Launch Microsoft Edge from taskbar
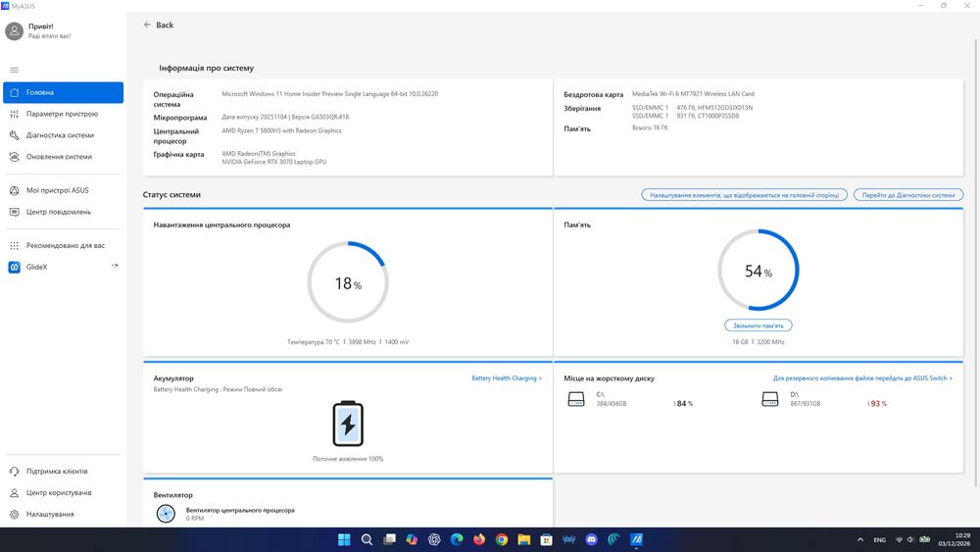Image resolution: width=980 pixels, height=552 pixels. point(457,539)
